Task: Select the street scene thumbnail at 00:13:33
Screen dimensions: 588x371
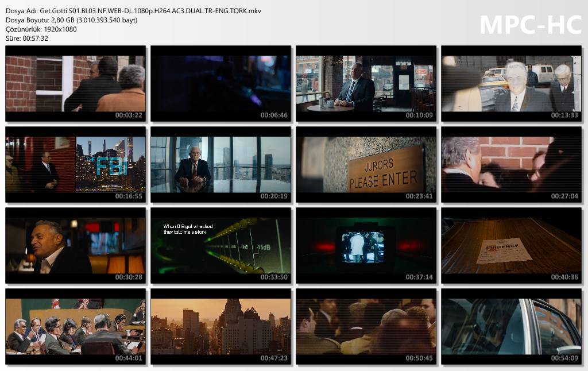Action: click(512, 84)
